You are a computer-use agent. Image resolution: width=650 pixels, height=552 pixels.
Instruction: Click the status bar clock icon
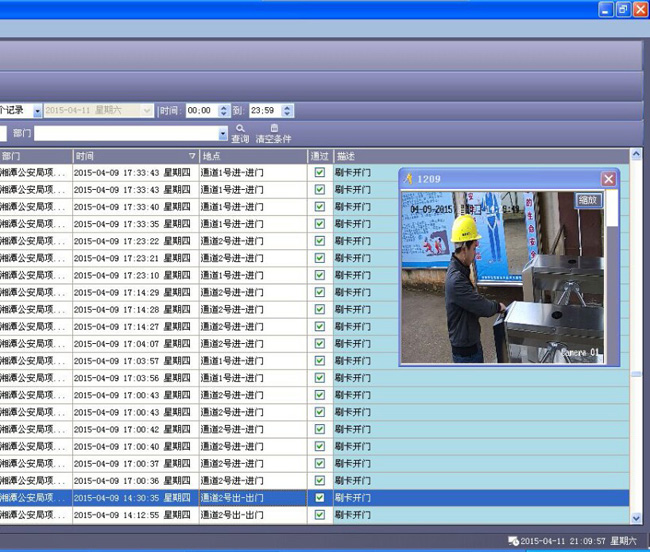tap(513, 541)
